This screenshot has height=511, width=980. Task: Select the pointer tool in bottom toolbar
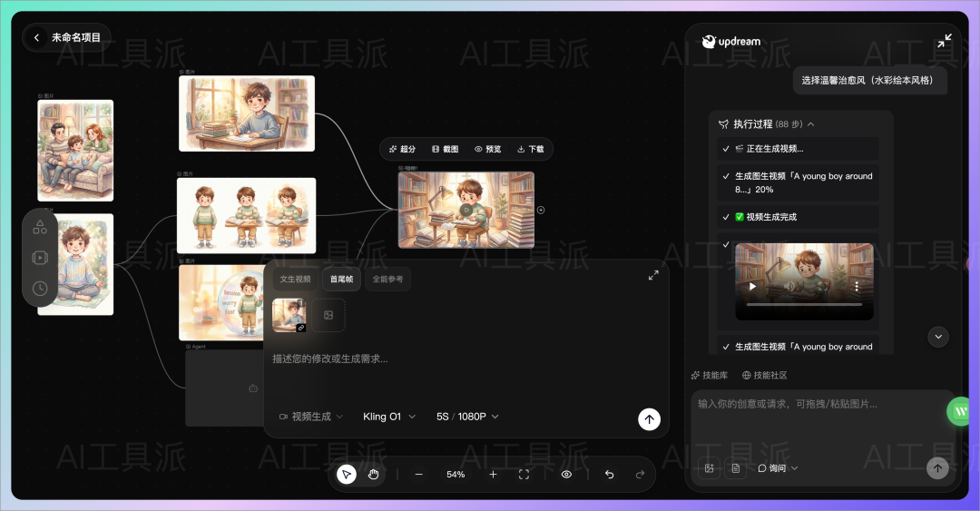(347, 475)
